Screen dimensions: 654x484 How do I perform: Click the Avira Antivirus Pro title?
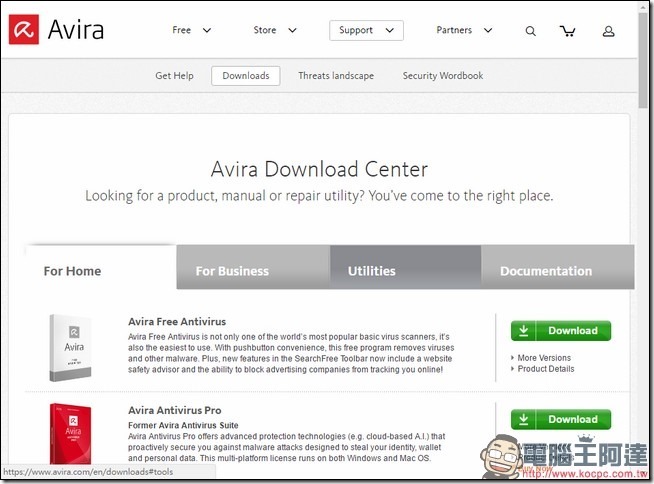point(174,410)
